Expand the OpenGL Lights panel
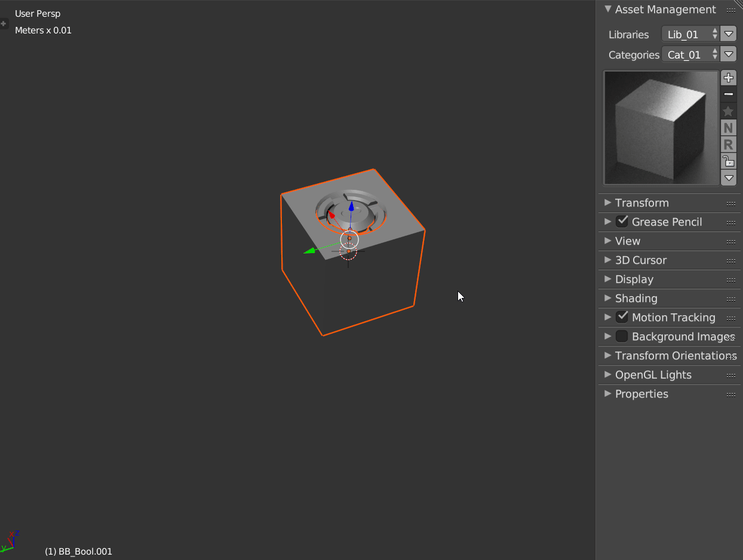 pyautogui.click(x=607, y=375)
